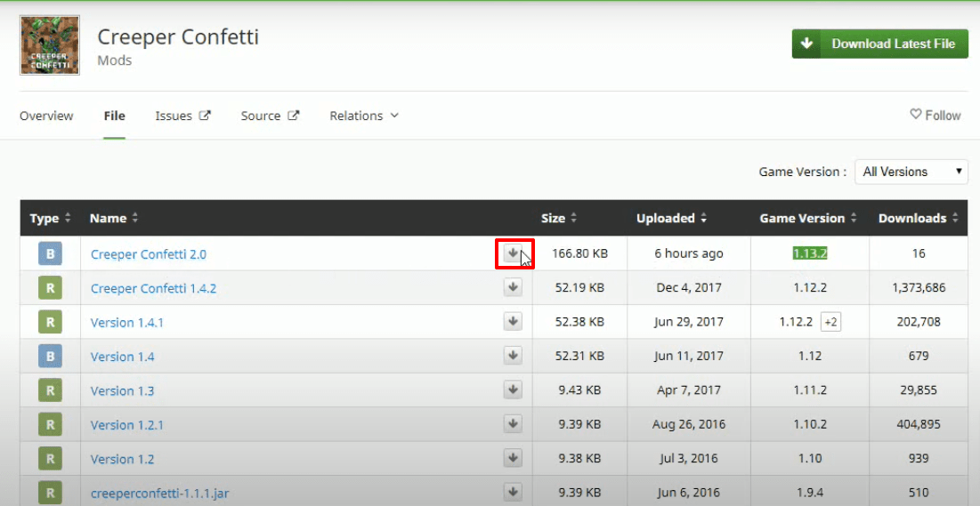Click the download icon for Version 1.3
The width and height of the screenshot is (980, 506).
pyautogui.click(x=513, y=390)
